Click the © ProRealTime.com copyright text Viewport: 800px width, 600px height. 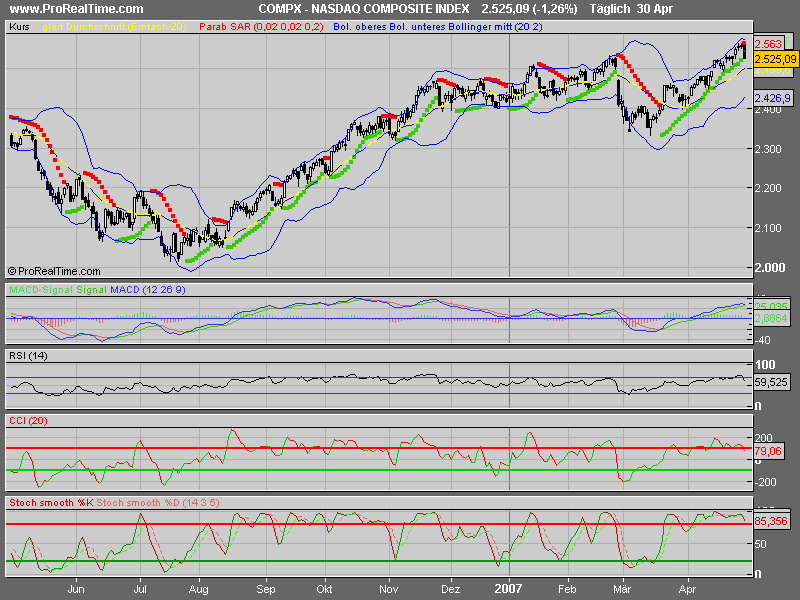pyautogui.click(x=54, y=271)
